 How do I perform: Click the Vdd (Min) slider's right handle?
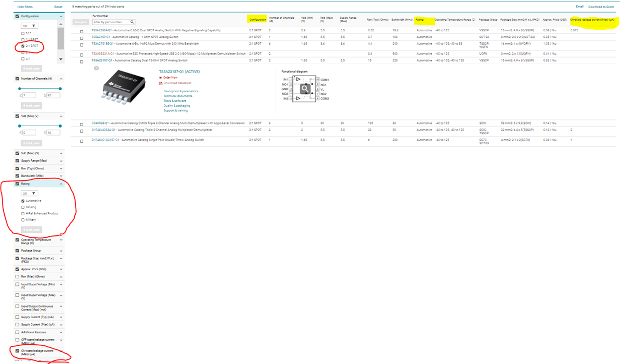pyautogui.click(x=60, y=126)
